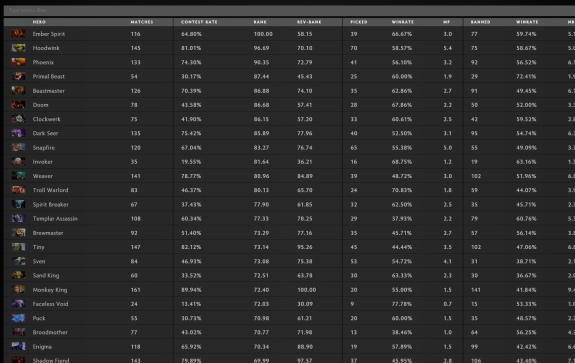Click the Enigma hero portrait icon
The width and height of the screenshot is (575, 363).
(18, 346)
